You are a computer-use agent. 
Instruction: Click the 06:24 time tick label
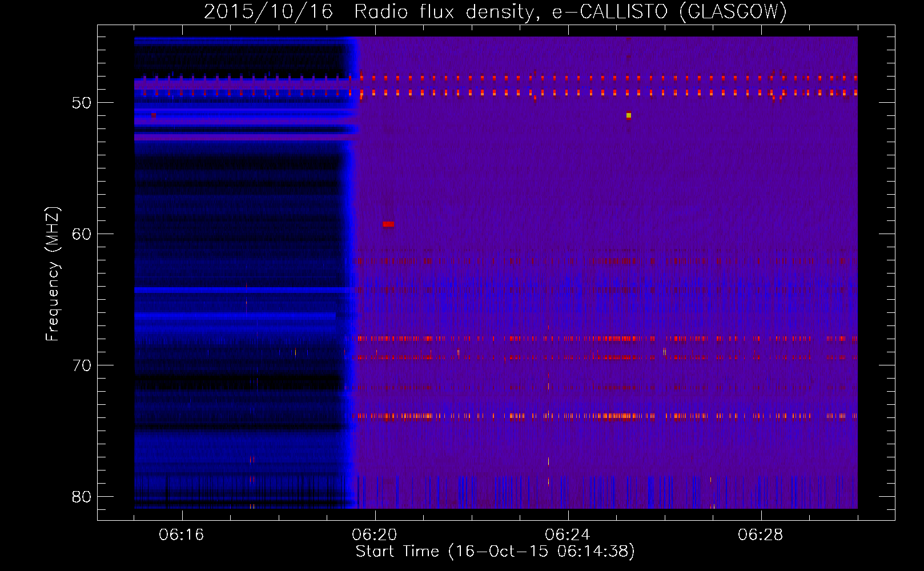(x=567, y=535)
